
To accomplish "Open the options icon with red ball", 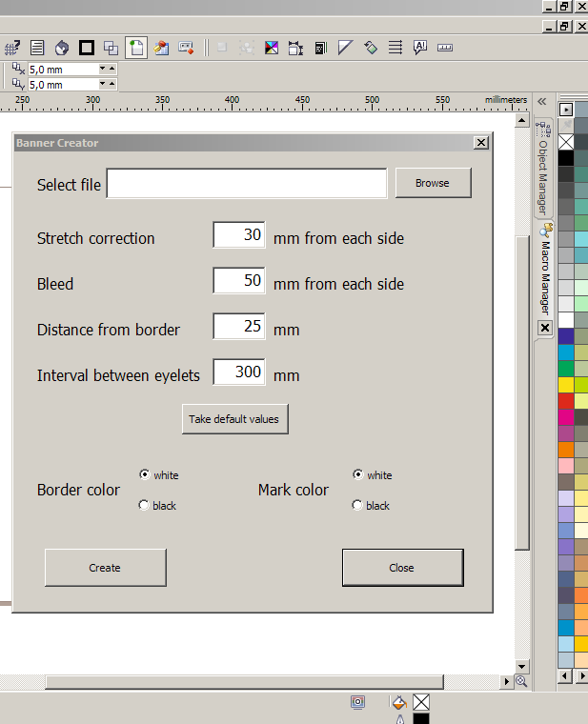I will pos(161,48).
